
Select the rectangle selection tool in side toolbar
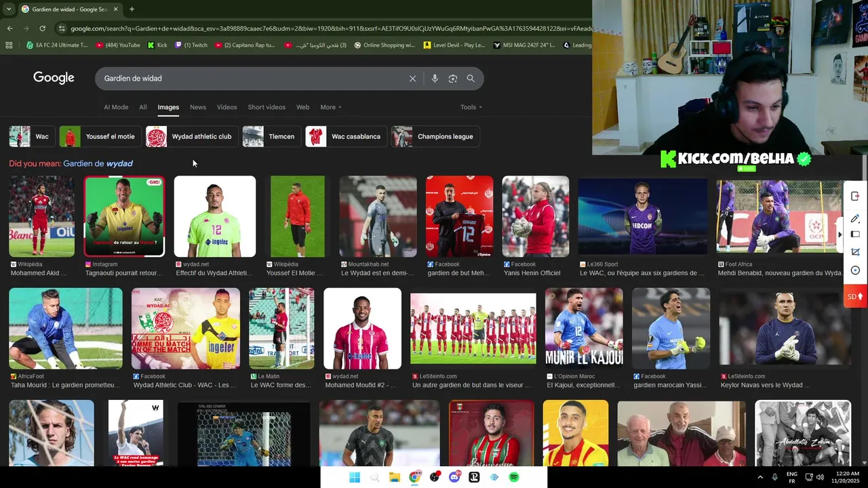click(x=855, y=235)
